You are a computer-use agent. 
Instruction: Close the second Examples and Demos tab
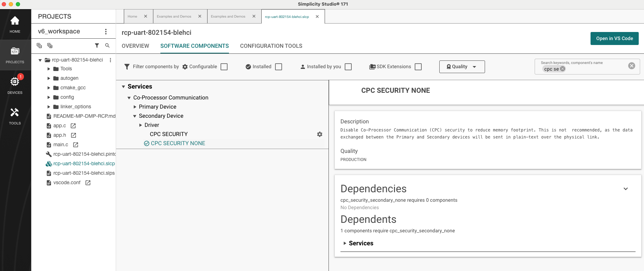(x=254, y=17)
